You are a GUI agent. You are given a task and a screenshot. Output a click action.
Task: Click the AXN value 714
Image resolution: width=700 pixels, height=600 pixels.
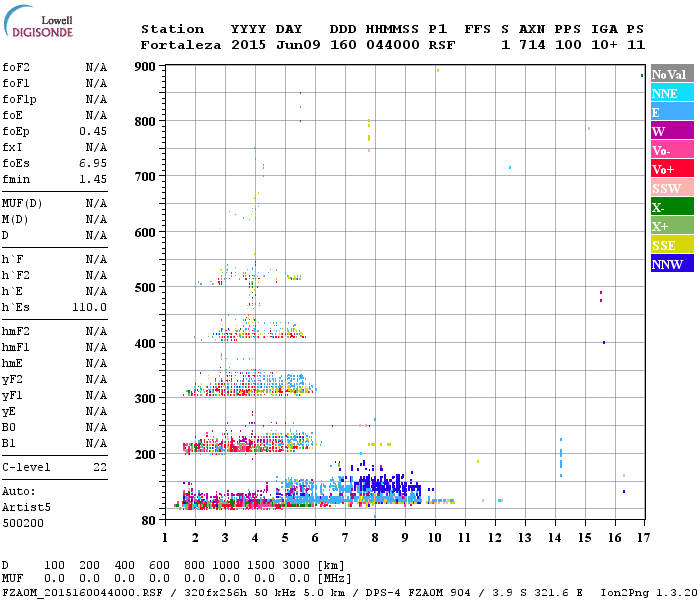(532, 45)
